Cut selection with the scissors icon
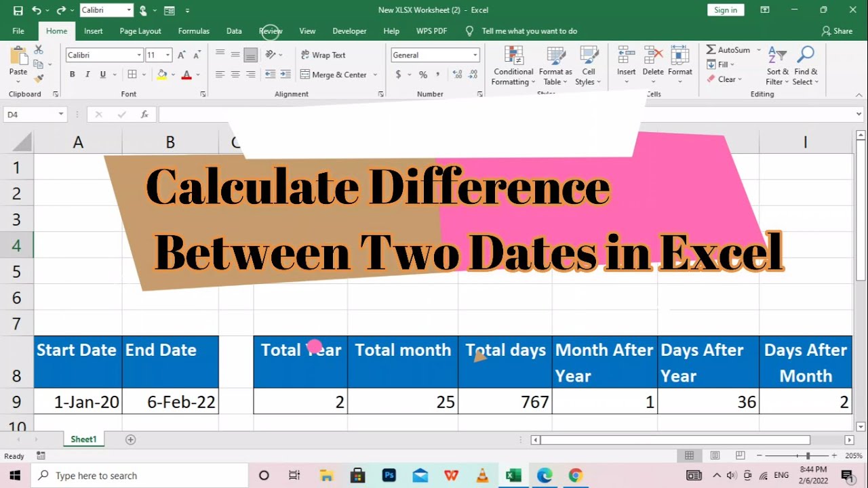This screenshot has width=868, height=488. (39, 50)
